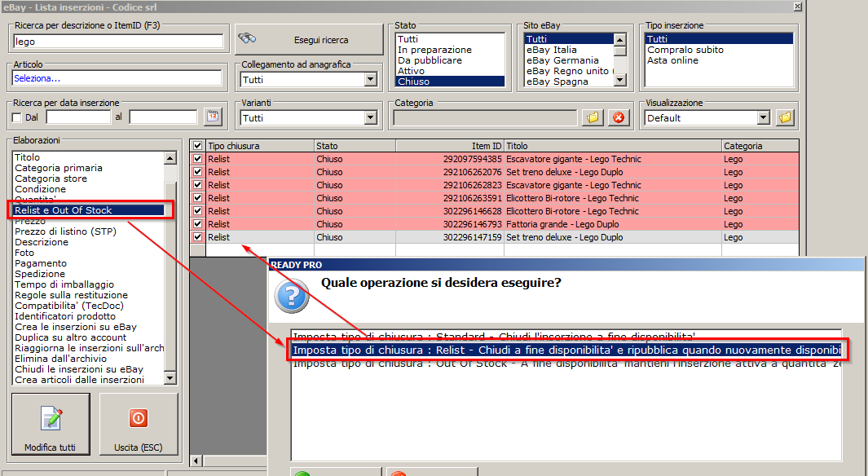Select eBay Regno unito site
Image resolution: width=868 pixels, height=476 pixels.
pyautogui.click(x=569, y=71)
